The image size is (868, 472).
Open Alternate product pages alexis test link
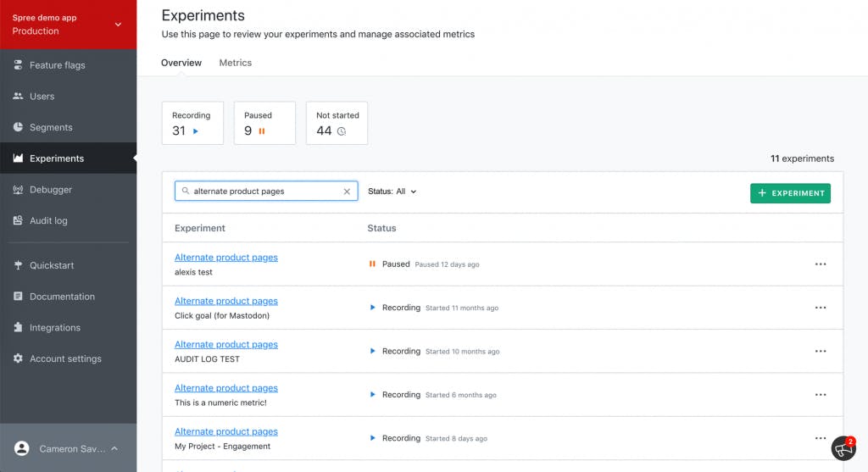(x=225, y=258)
